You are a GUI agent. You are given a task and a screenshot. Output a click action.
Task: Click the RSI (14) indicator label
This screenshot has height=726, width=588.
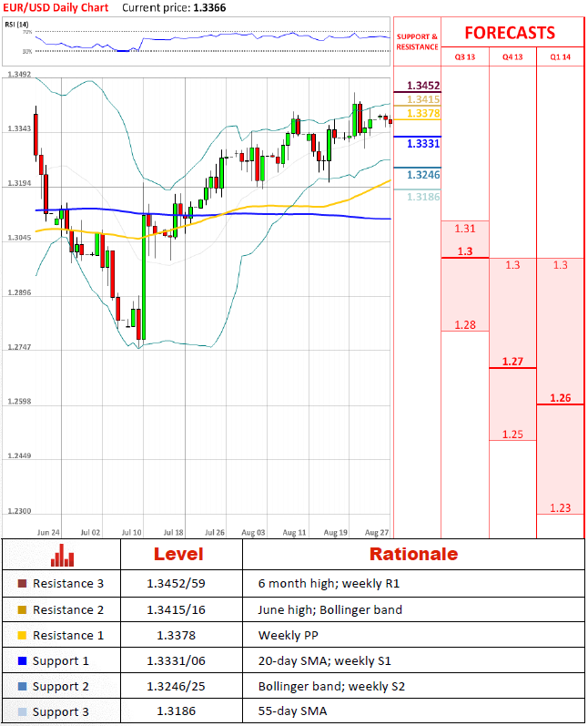[16, 24]
